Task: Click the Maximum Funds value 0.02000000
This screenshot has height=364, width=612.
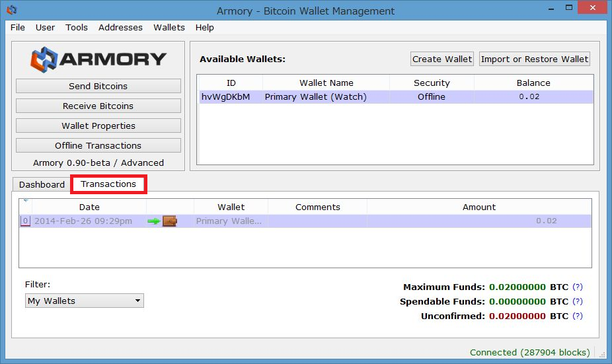Action: 517,287
